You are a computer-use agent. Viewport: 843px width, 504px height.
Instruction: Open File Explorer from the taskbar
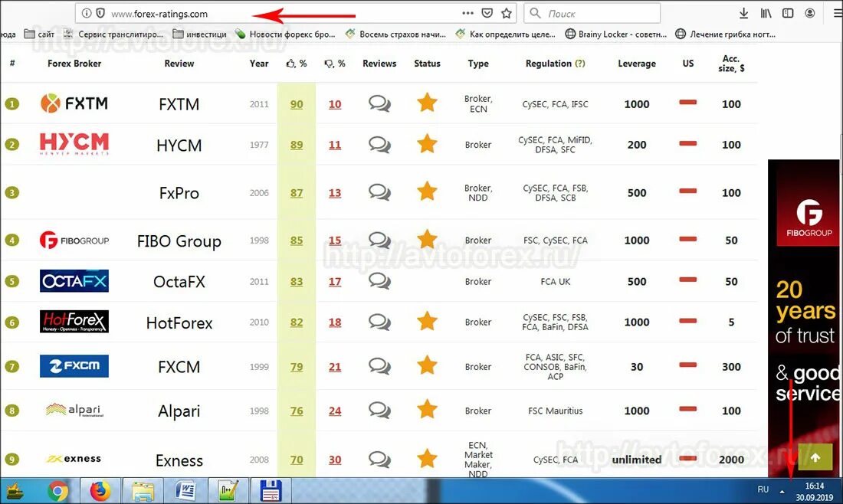coord(143,490)
